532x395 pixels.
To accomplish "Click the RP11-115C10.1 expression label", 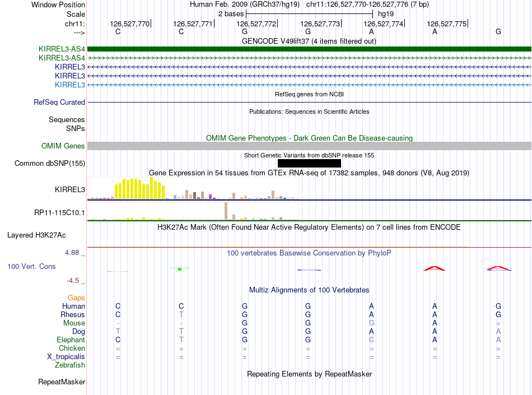I will point(59,213).
